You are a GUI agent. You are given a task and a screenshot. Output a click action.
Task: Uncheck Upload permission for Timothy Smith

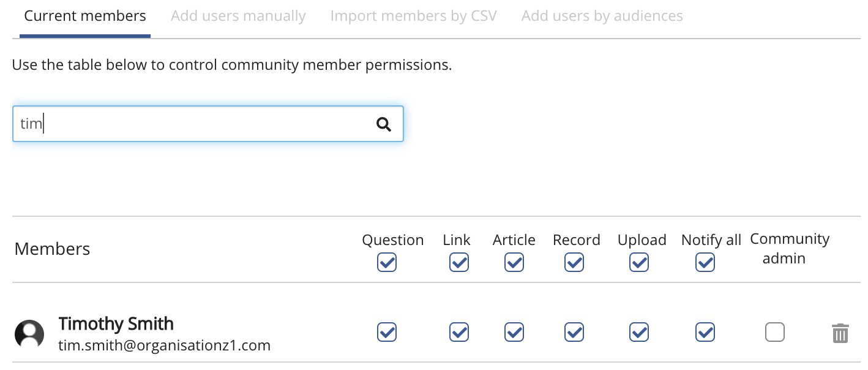(639, 332)
